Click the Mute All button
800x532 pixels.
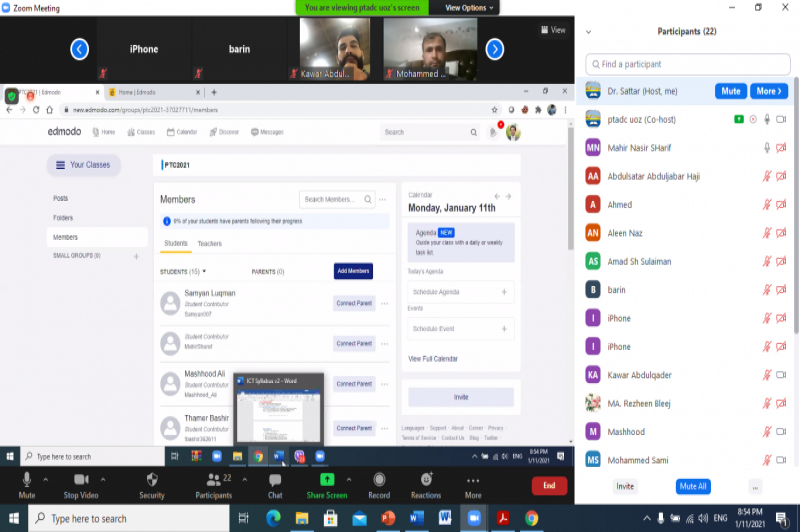(693, 486)
